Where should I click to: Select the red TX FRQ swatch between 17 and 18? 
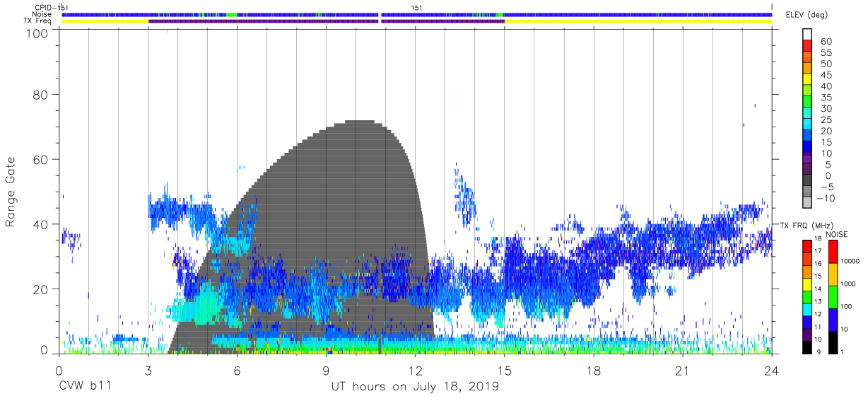(807, 246)
